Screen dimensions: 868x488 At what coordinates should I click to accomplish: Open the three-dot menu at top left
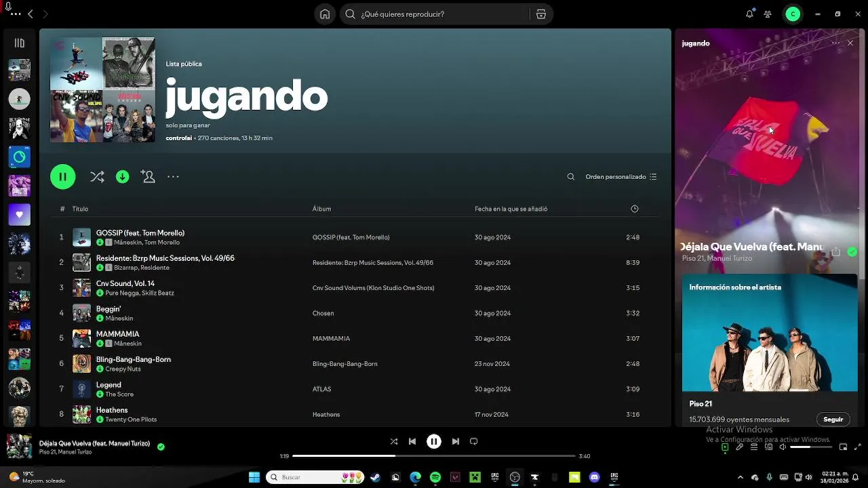point(15,14)
